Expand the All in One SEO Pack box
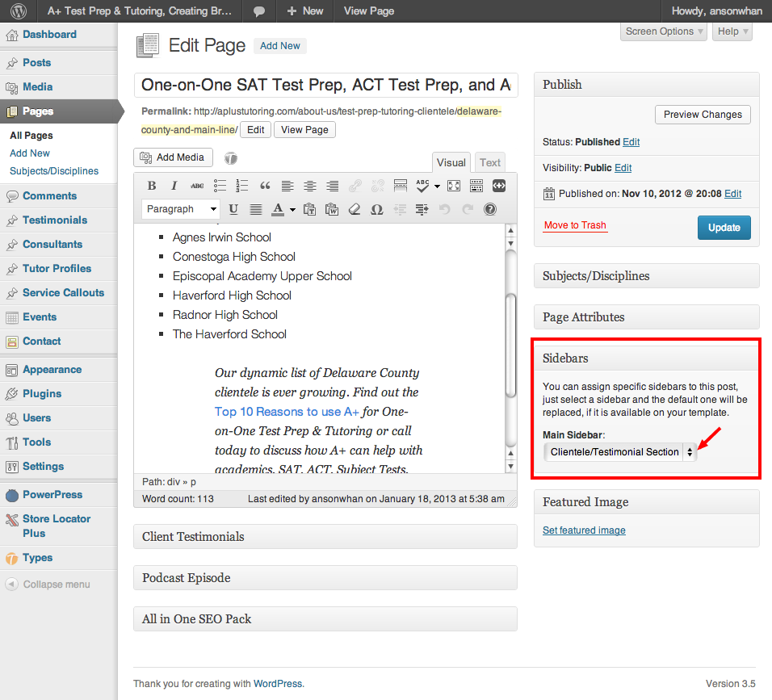This screenshot has height=700, width=772. [x=325, y=618]
